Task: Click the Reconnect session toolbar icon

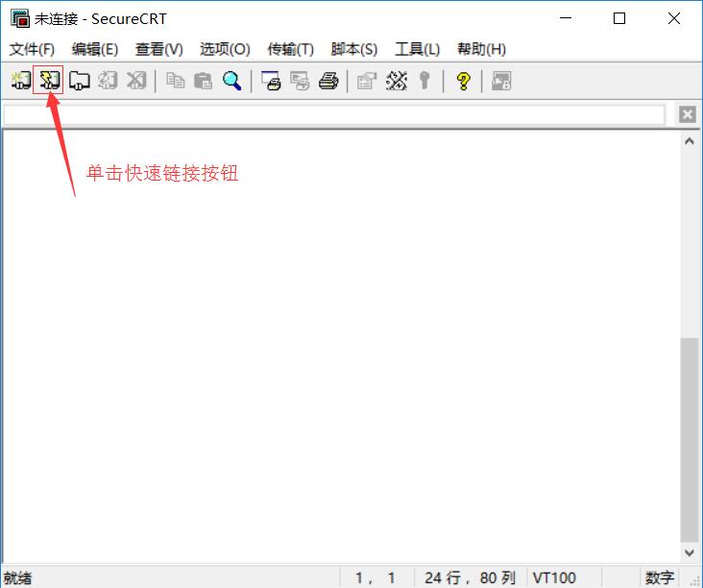Action: 108,81
